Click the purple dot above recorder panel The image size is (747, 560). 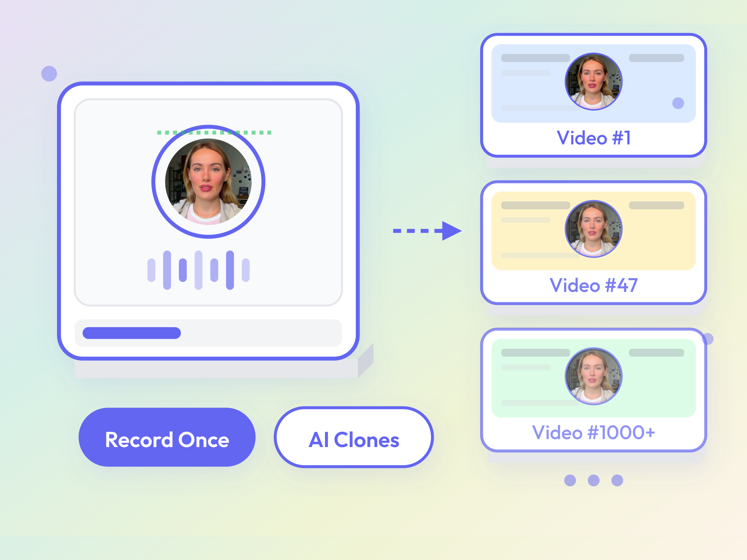coord(49,73)
